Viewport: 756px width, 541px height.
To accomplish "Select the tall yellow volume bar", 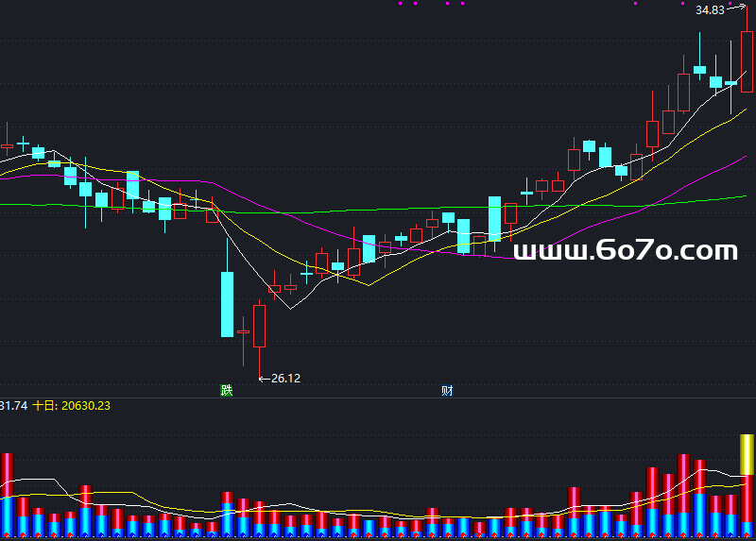I will click(x=746, y=455).
